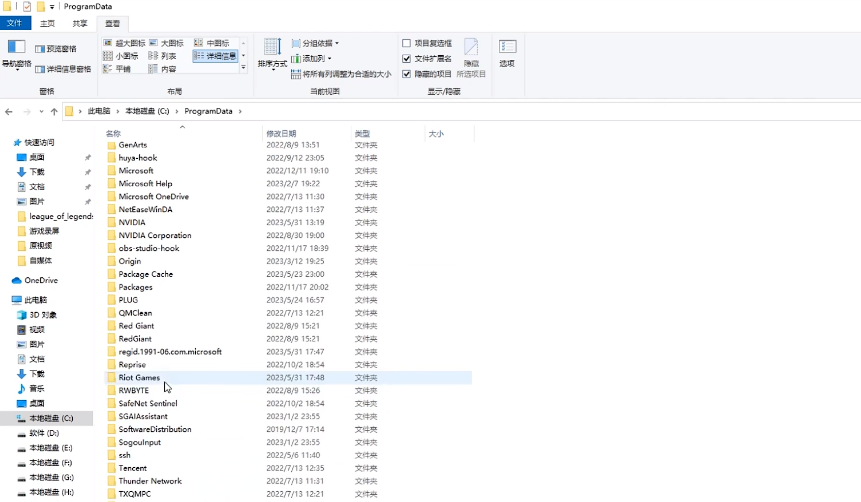Select list (列表) layout
The height and width of the screenshot is (502, 861).
coord(163,56)
